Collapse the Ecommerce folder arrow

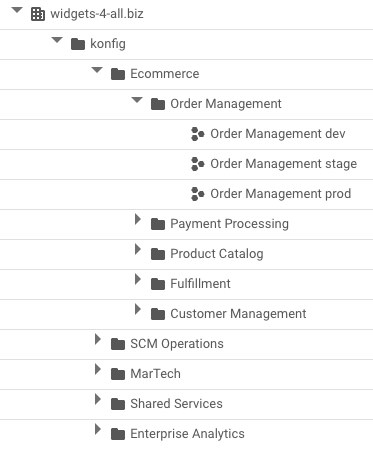97,70
